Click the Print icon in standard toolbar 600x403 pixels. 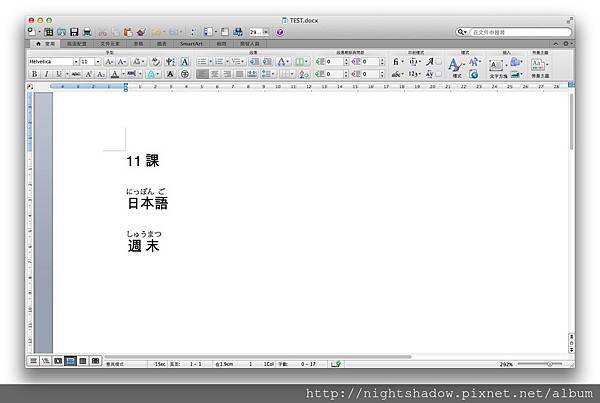(87, 32)
